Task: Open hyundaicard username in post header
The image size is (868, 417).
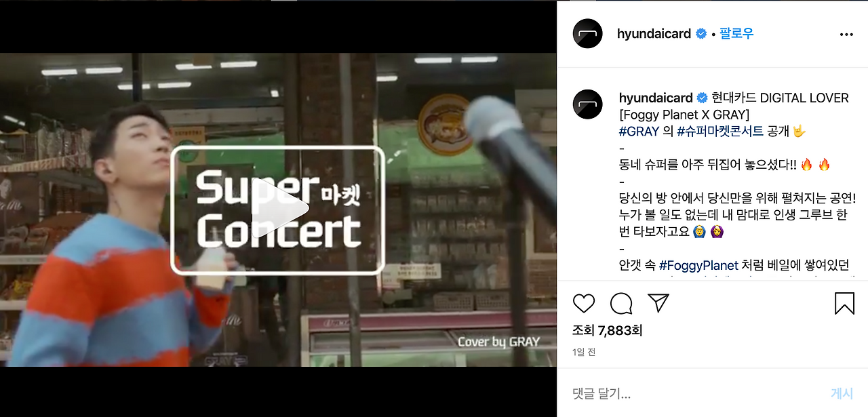Action: pos(654,34)
